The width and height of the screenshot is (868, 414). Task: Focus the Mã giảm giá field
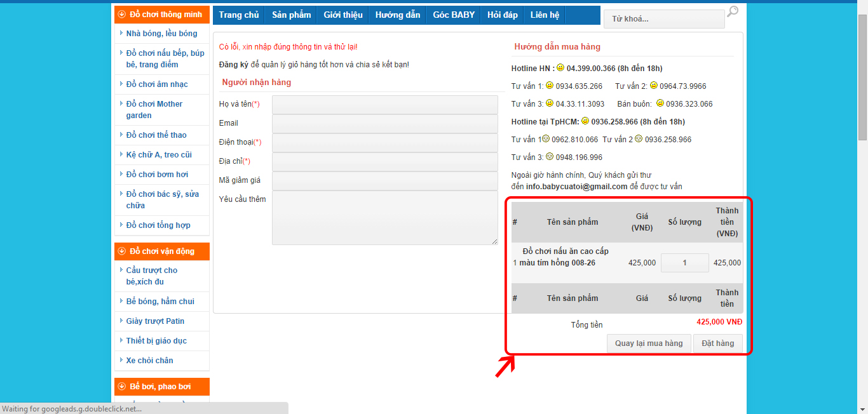click(385, 181)
